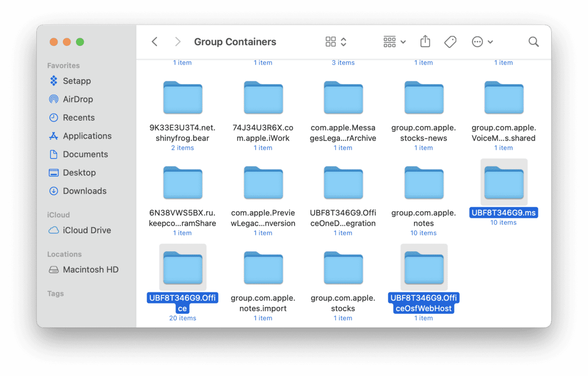Click the Search magnifier icon
Screen dimensions: 588x376
coord(533,42)
